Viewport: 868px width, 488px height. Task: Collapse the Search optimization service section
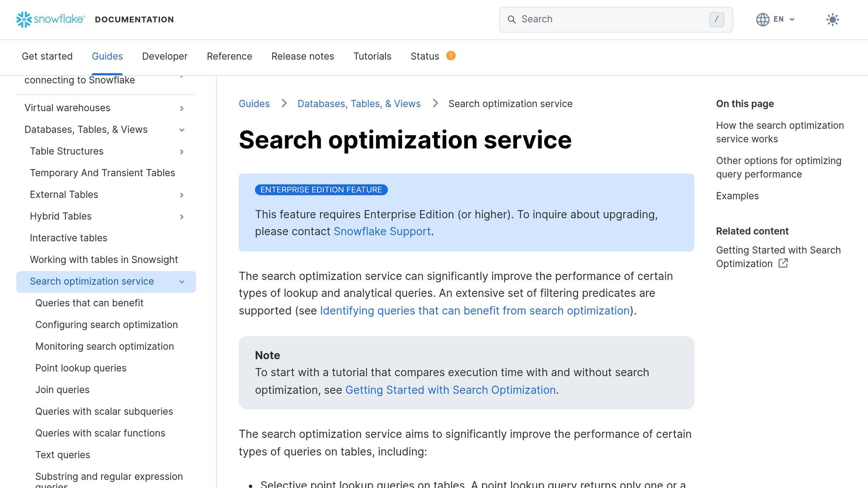point(182,282)
